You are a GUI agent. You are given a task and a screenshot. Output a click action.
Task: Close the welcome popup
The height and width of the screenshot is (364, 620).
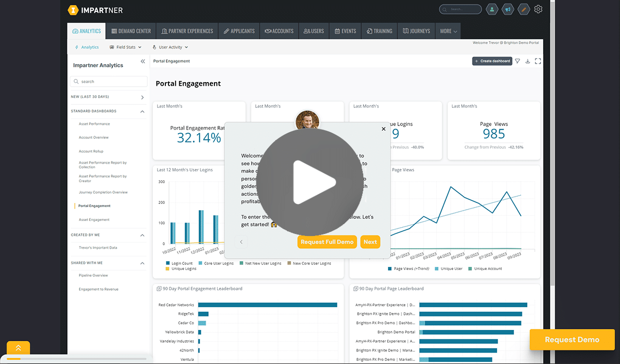(383, 129)
